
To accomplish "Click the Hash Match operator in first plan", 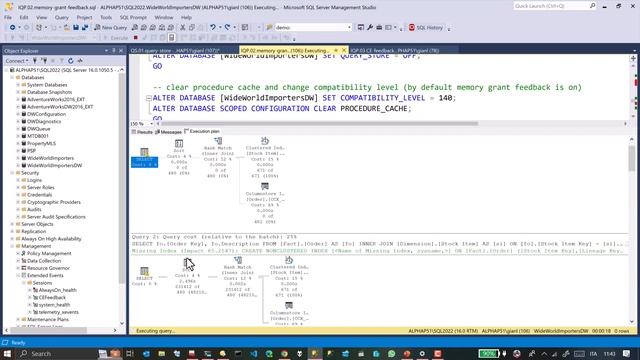I will point(218,157).
